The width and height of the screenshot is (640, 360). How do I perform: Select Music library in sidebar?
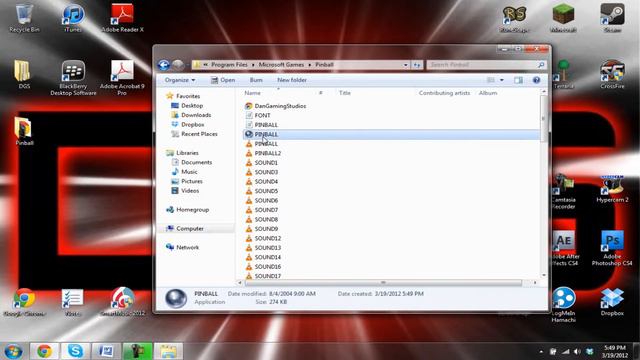[x=189, y=172]
